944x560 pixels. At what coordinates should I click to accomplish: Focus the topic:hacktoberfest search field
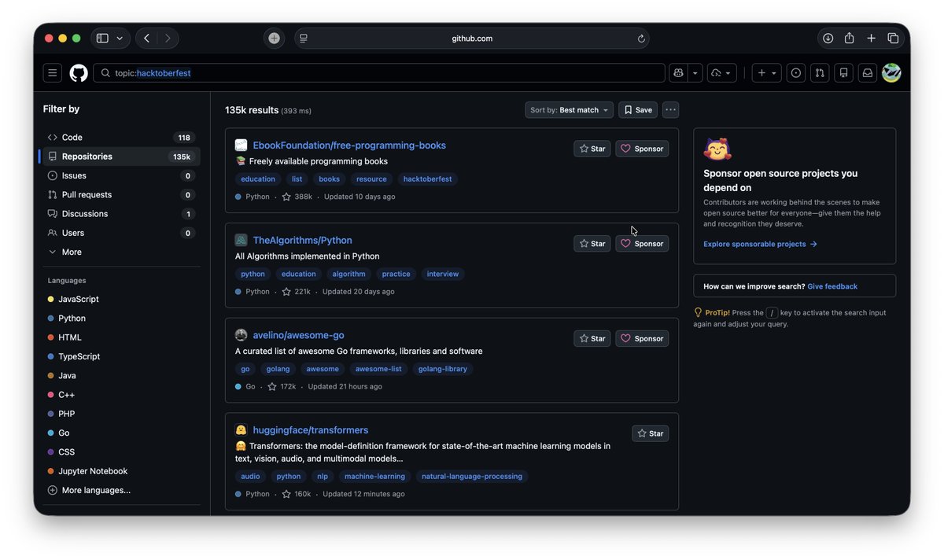point(379,73)
